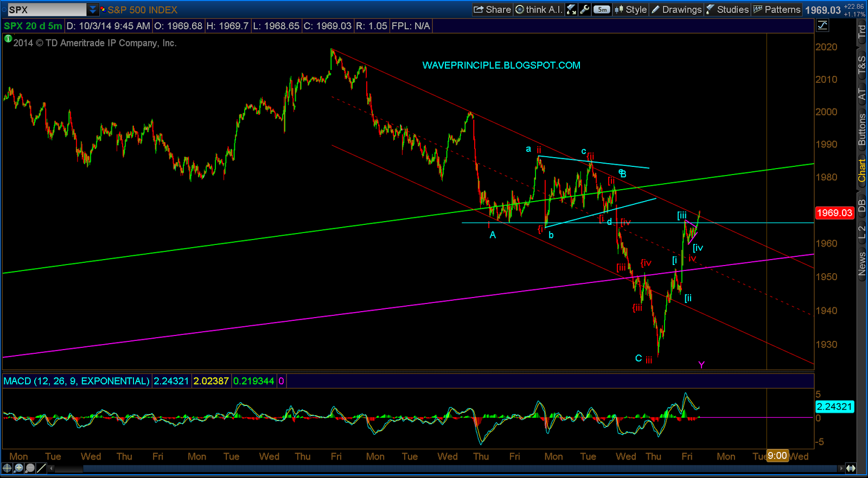Screen dimensions: 868x478
Task: Click the 9:00 time axis marker
Action: click(x=777, y=456)
